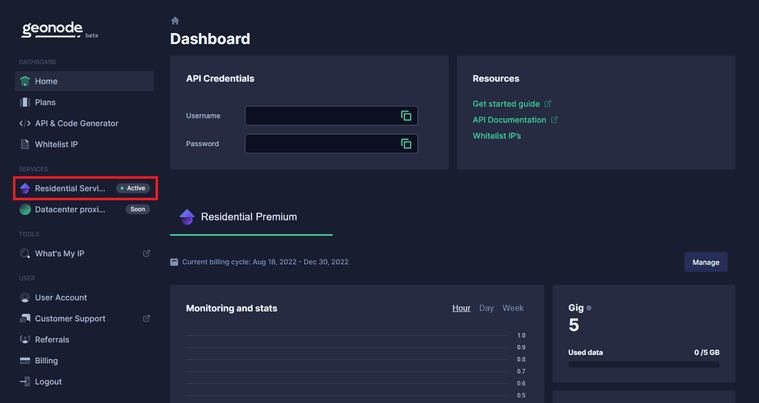
Task: Click the green house icon beside Home
Action: tap(25, 81)
